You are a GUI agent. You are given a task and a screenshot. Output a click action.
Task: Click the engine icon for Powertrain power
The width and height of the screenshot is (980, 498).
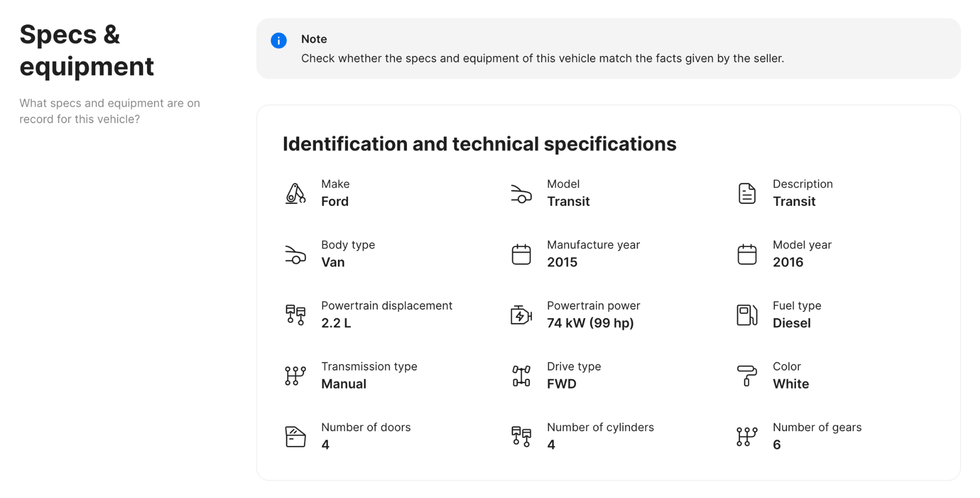[x=521, y=315]
